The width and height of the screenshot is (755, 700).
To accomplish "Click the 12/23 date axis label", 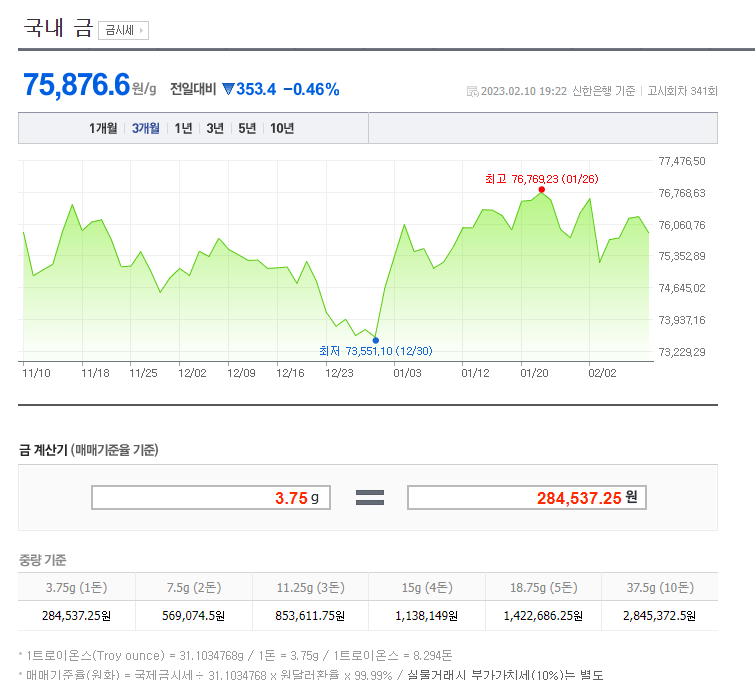I will pos(339,373).
